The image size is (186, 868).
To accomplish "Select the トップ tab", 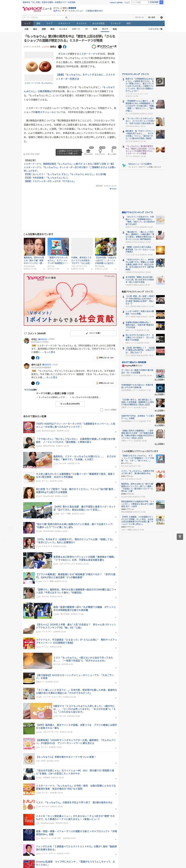I will (27, 24).
